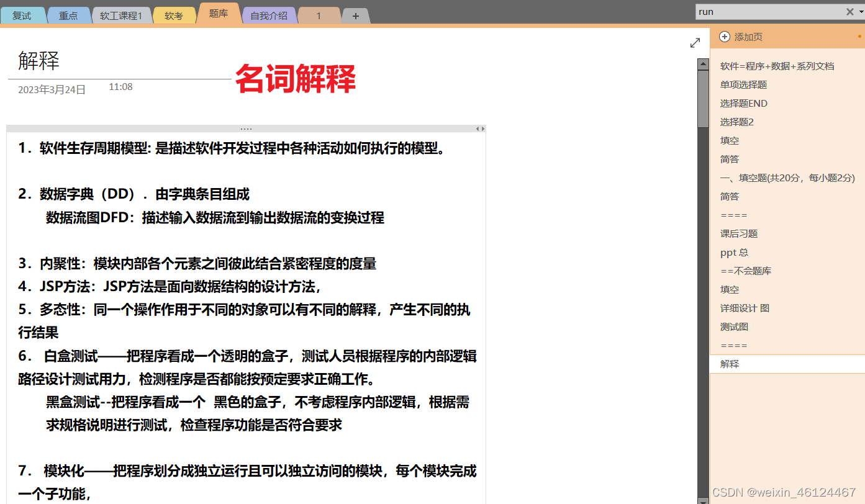The height and width of the screenshot is (504, 865).
Task: Click the line 4．JSP方法
Action: 170,287
